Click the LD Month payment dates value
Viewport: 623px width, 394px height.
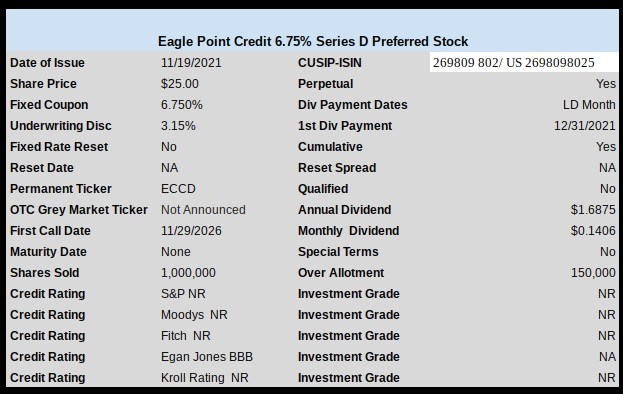click(x=589, y=105)
